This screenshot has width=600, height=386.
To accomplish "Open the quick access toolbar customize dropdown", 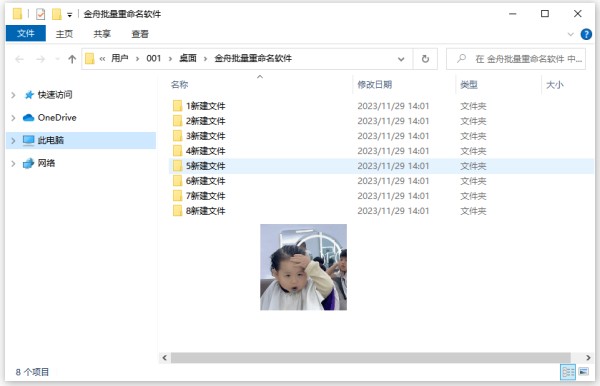I will 70,15.
